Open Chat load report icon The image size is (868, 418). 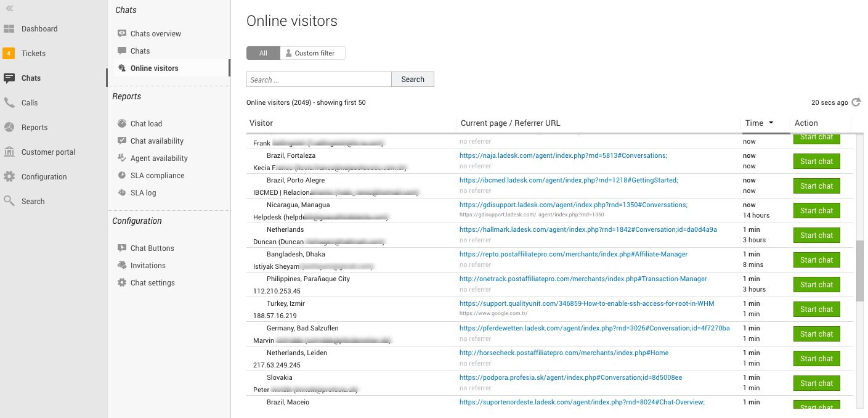point(122,124)
